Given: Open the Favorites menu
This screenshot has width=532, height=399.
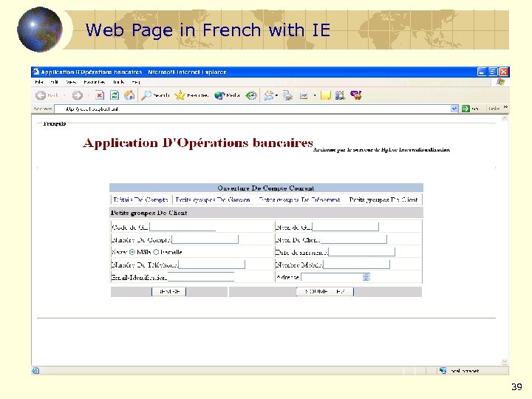Looking at the screenshot, I should pos(94,82).
